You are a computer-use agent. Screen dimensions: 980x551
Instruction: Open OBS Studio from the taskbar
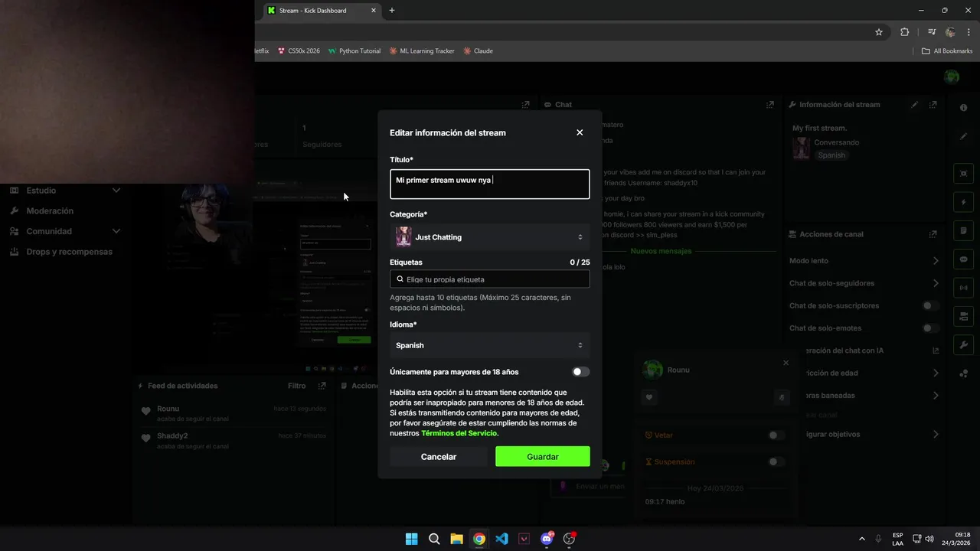570,539
